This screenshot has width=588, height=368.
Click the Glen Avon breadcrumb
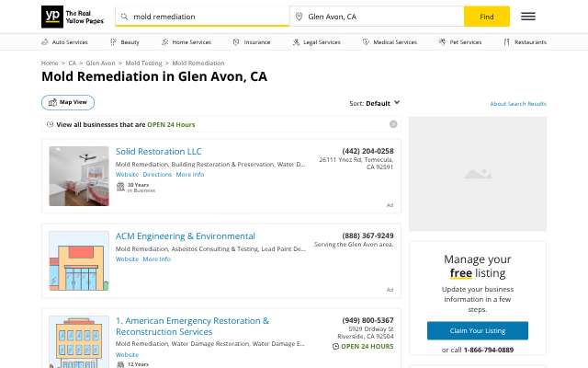[100, 63]
